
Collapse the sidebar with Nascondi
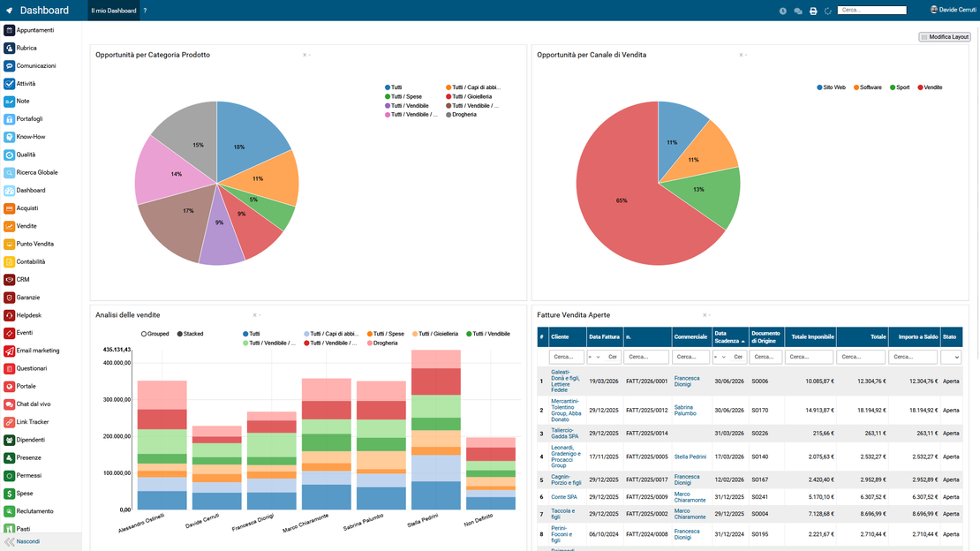coord(22,541)
